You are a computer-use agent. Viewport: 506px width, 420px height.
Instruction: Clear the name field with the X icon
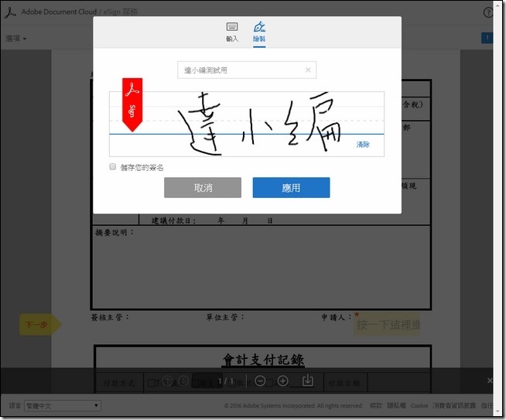point(307,70)
